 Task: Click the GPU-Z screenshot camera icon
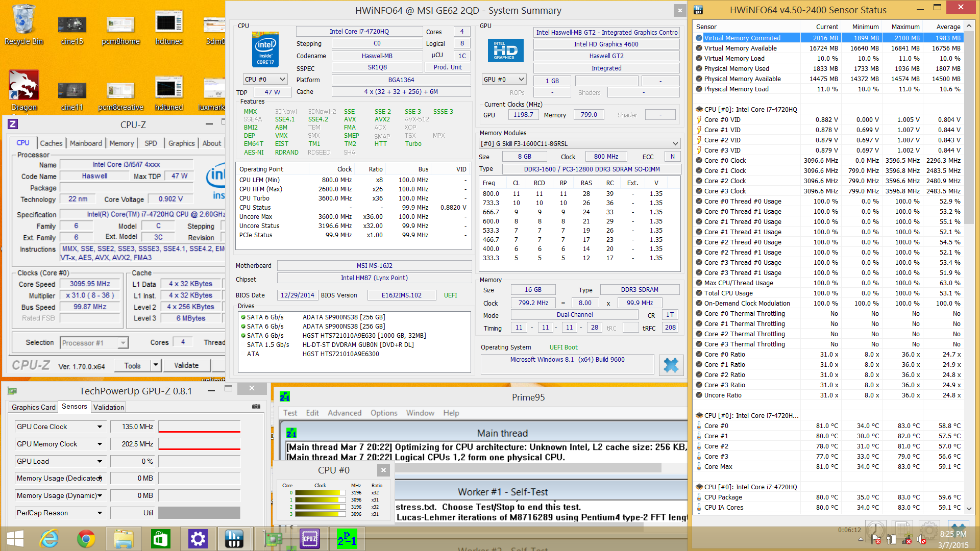pos(256,407)
